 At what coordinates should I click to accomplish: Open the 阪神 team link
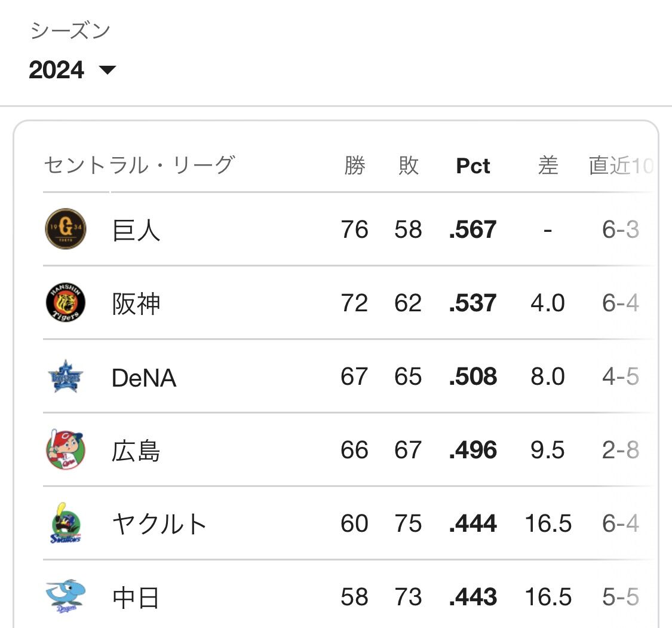coord(136,304)
